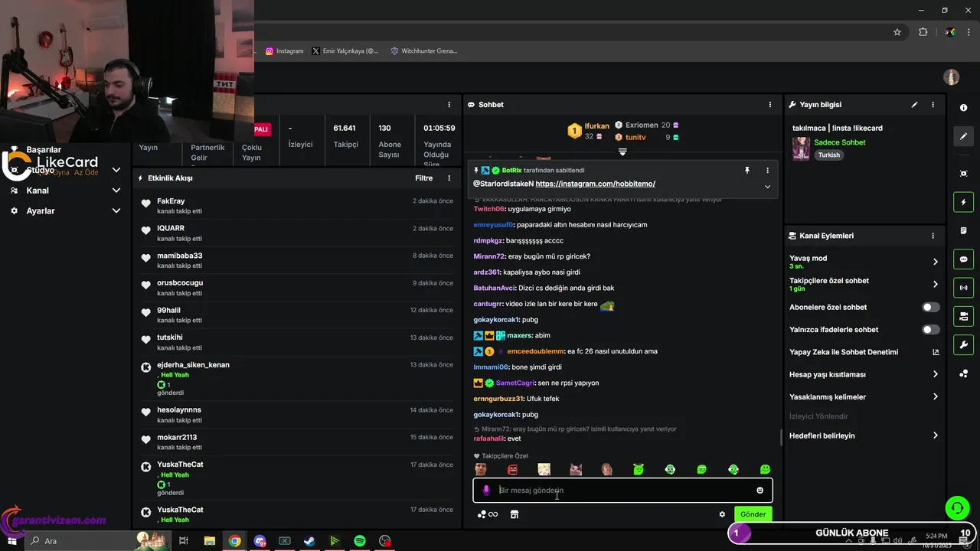Open the Witchhunter Grena bookmark
Image resolution: width=980 pixels, height=551 pixels.
click(x=423, y=51)
